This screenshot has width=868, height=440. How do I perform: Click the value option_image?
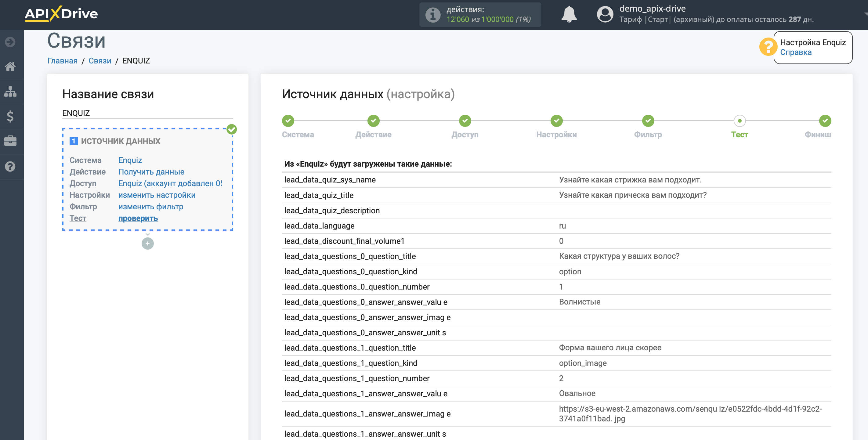tap(583, 363)
